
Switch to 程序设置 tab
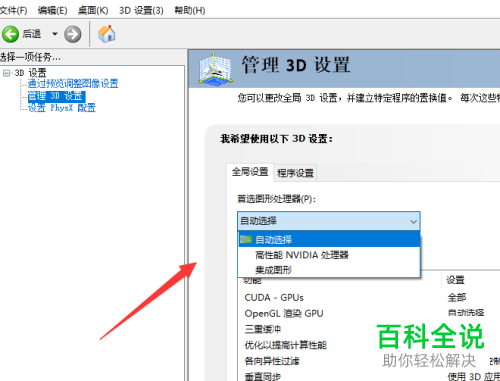pos(295,173)
